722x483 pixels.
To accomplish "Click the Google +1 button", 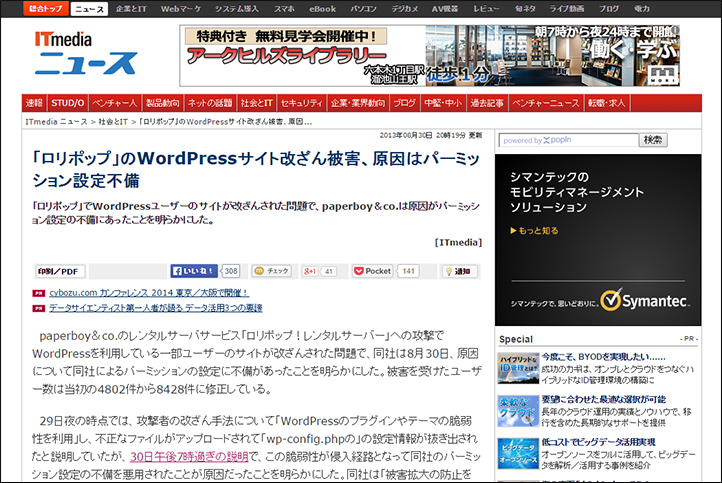I will [310, 271].
